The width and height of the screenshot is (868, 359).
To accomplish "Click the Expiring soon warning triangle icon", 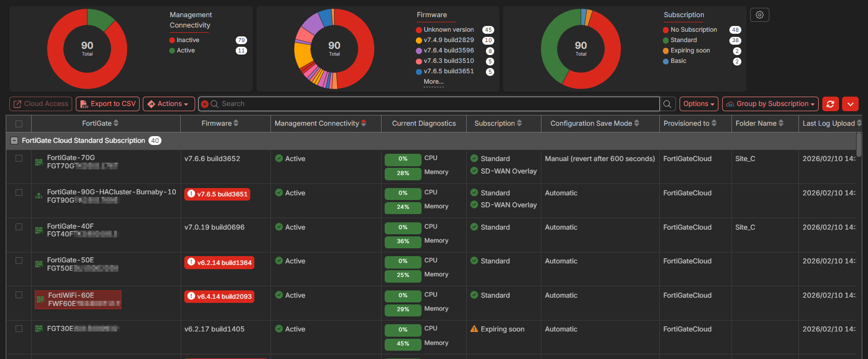I will pos(474,329).
